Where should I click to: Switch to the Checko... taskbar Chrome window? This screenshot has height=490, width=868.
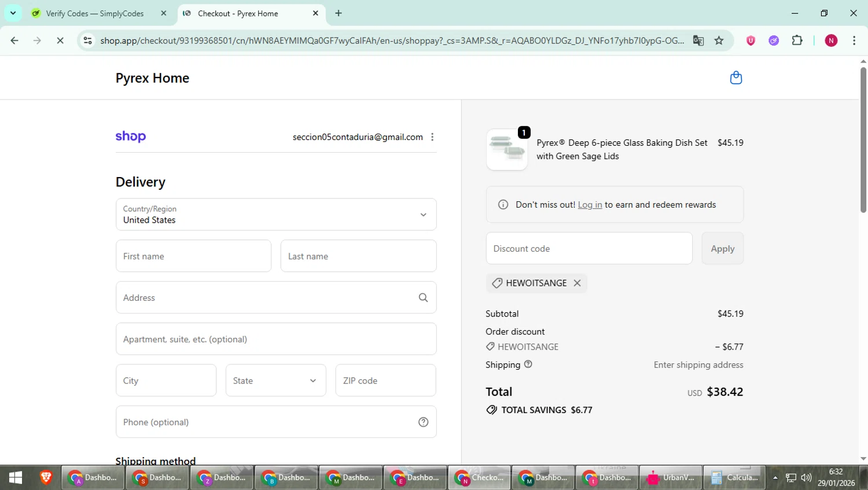coord(480,478)
